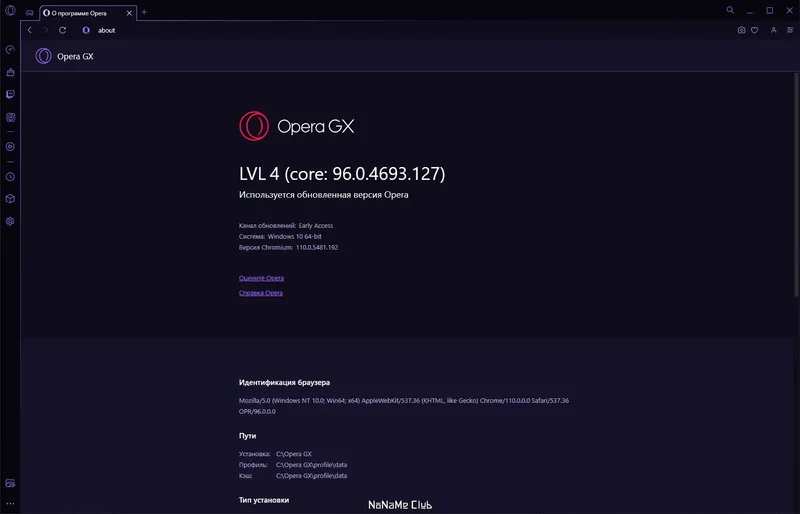The height and width of the screenshot is (514, 800).
Task: Open GX Control speedometer in sidebar
Action: click(10, 50)
